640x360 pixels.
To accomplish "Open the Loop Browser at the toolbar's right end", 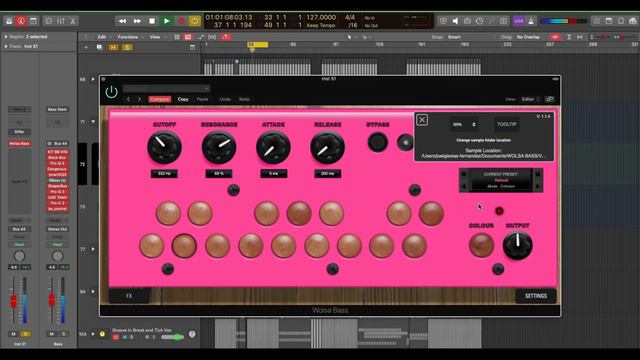I will (x=621, y=21).
